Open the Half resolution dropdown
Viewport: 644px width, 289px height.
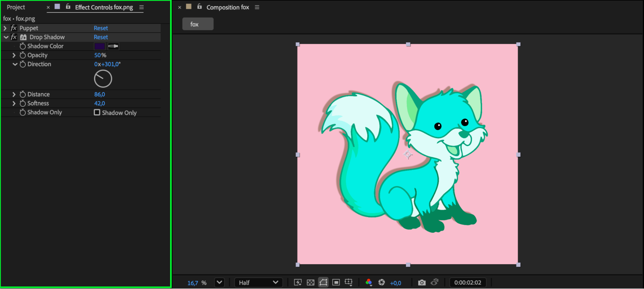pos(258,283)
